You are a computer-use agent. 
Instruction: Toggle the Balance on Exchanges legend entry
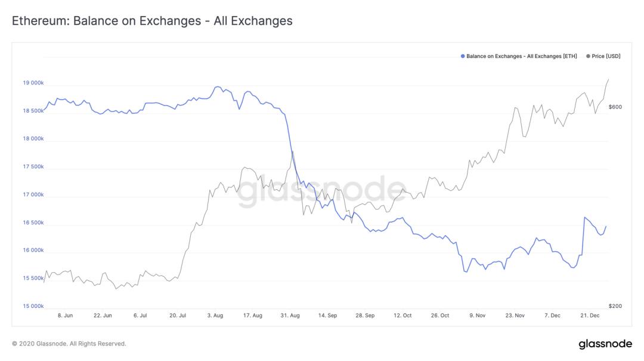click(519, 56)
